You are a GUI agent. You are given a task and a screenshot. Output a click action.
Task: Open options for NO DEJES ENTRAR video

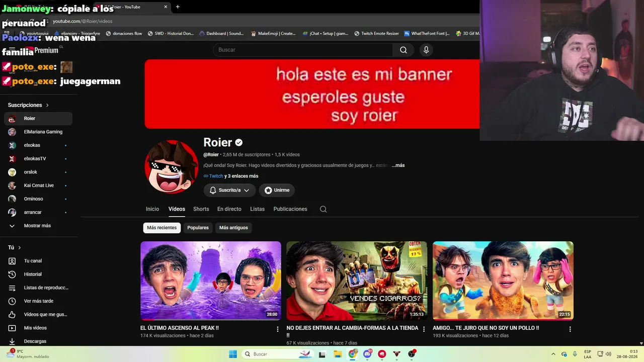tap(424, 329)
